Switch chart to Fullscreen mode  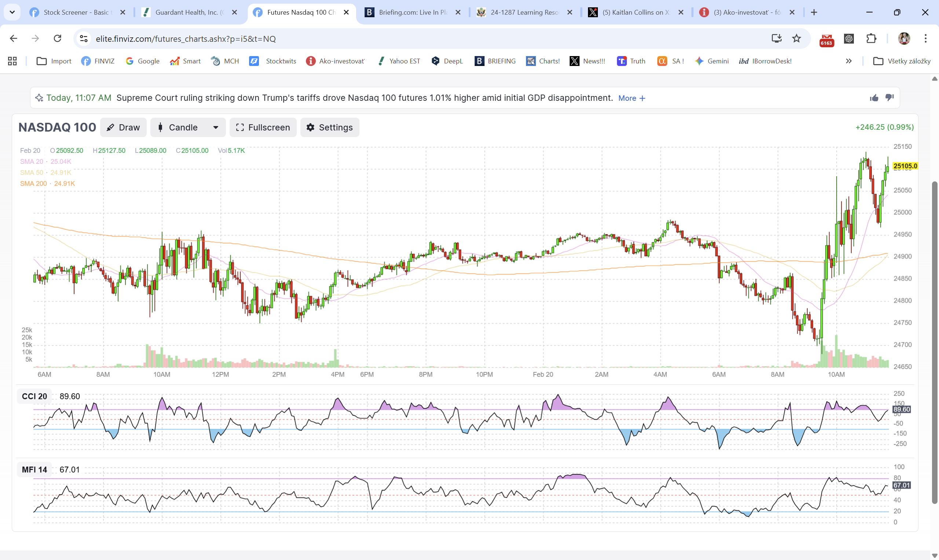point(263,128)
